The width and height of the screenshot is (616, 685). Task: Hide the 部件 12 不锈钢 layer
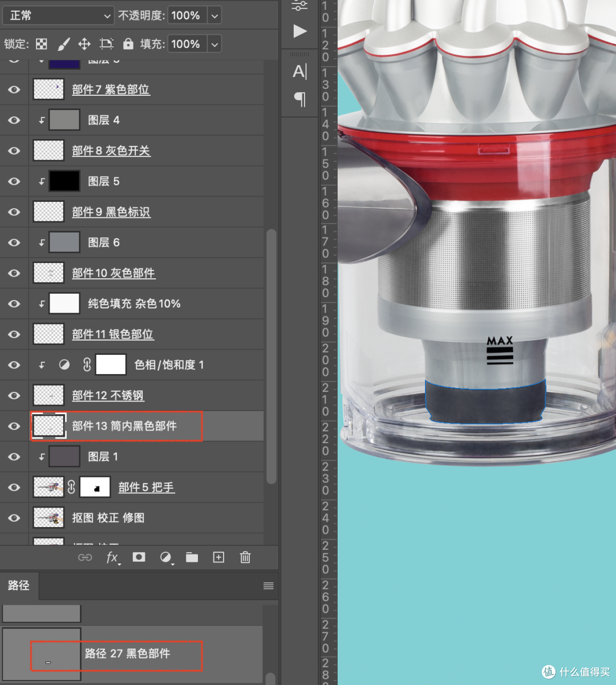click(14, 395)
